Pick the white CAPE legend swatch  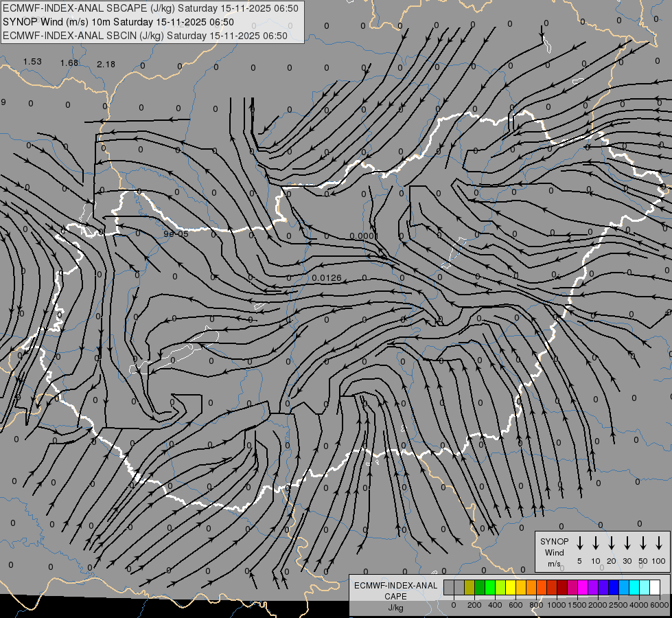coord(655,587)
